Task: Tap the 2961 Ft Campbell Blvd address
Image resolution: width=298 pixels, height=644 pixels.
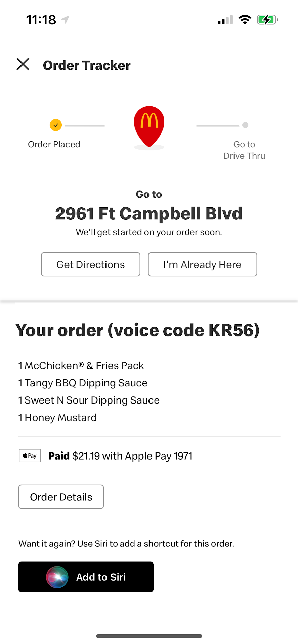Action: [149, 214]
